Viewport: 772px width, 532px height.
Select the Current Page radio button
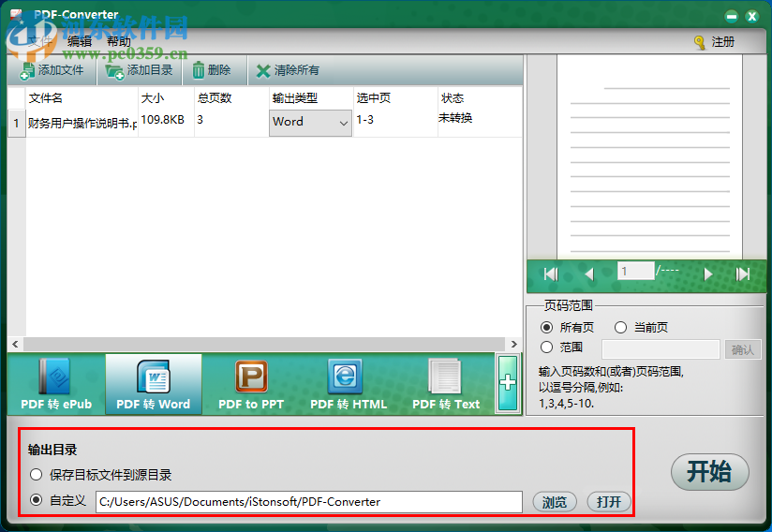tap(620, 327)
